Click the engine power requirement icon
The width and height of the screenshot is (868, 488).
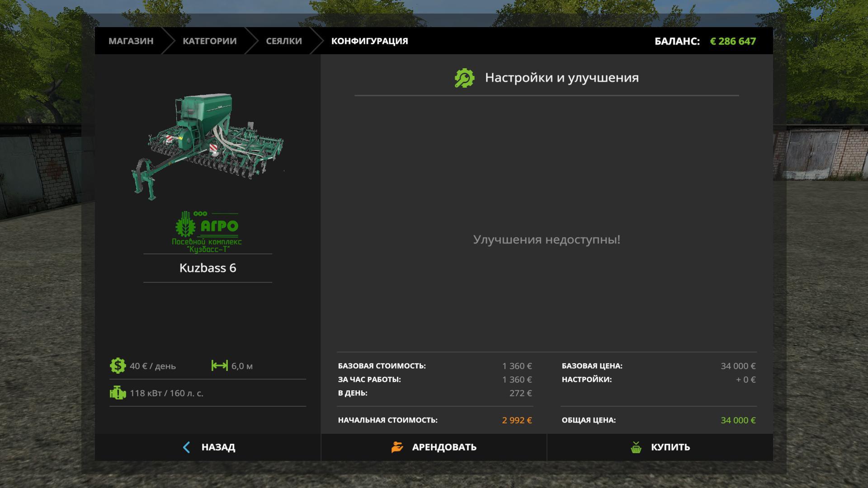coord(118,393)
